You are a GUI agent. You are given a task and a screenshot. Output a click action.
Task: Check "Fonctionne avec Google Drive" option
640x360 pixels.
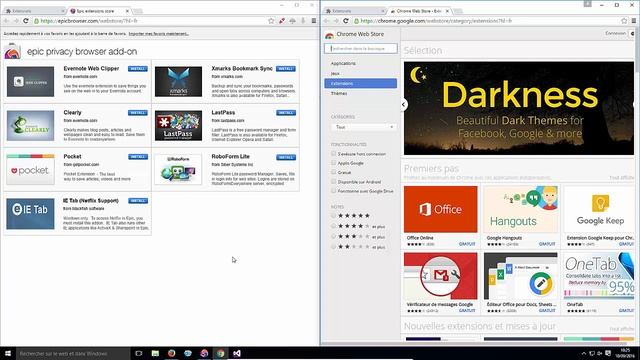[333, 191]
